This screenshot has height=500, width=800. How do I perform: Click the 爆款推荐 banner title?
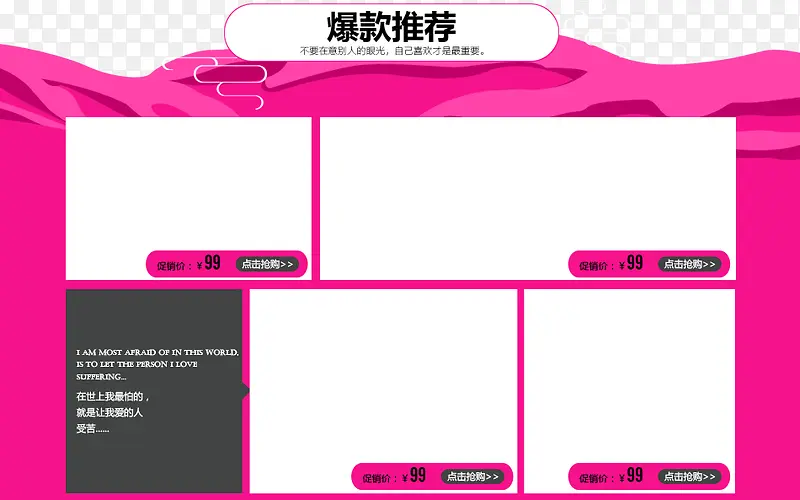pyautogui.click(x=391, y=26)
